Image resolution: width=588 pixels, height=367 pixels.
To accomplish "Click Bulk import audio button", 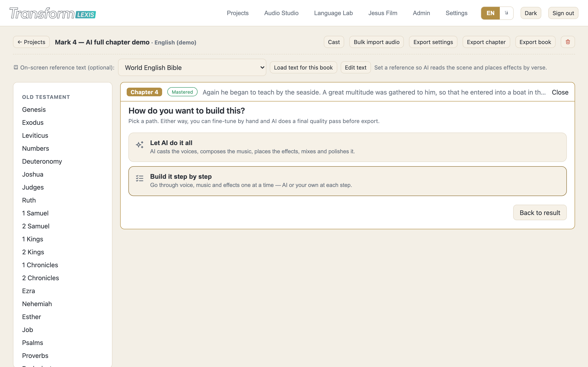I will click(376, 42).
